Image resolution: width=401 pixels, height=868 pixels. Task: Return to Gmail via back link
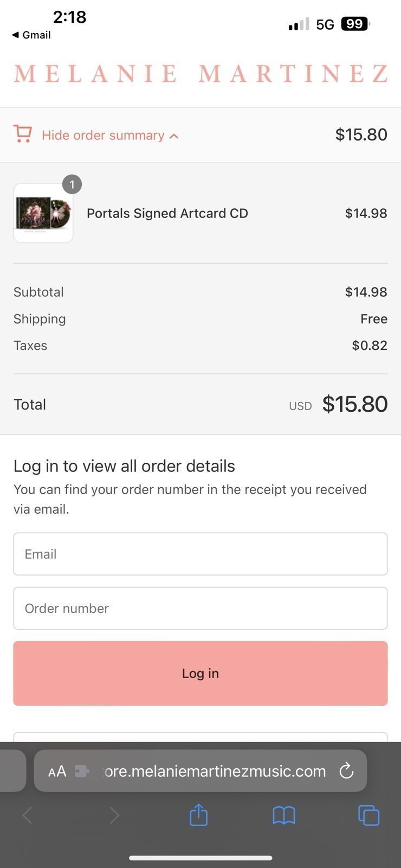(x=31, y=35)
